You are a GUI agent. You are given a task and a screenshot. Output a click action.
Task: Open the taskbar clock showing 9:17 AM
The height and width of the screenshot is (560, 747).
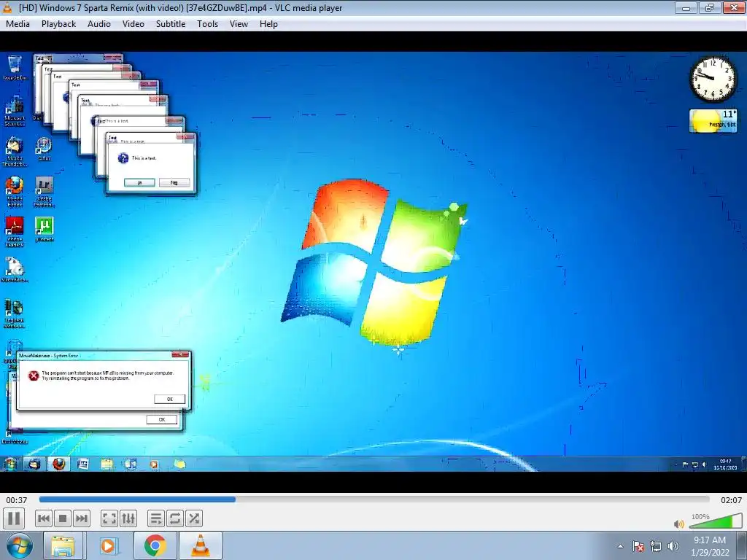710,546
